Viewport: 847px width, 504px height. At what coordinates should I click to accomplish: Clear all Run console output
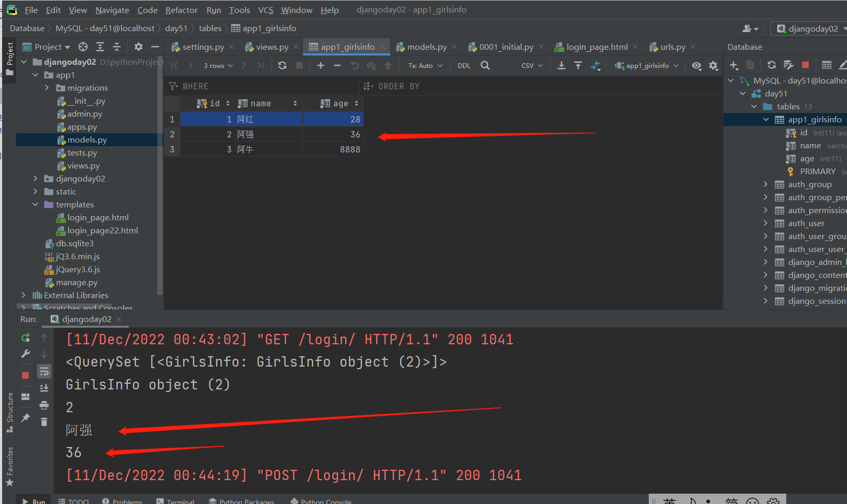44,422
